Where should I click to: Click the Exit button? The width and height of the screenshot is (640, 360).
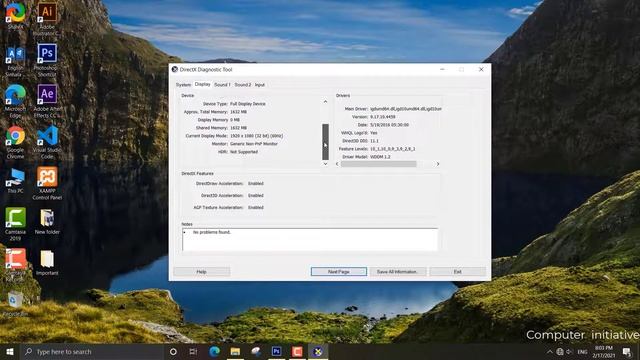(x=458, y=271)
